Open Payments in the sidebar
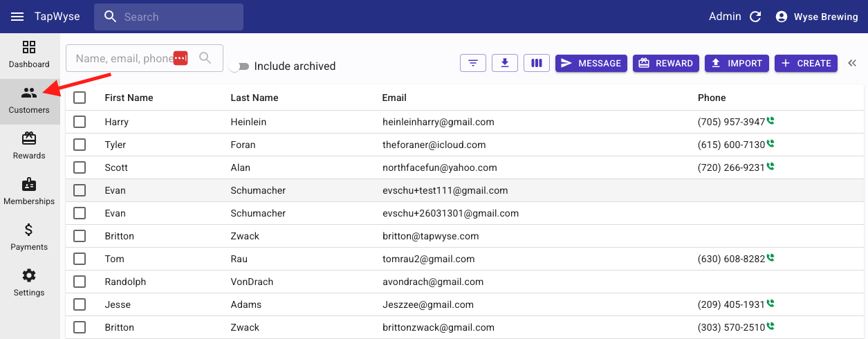This screenshot has width=868, height=339. [29, 237]
